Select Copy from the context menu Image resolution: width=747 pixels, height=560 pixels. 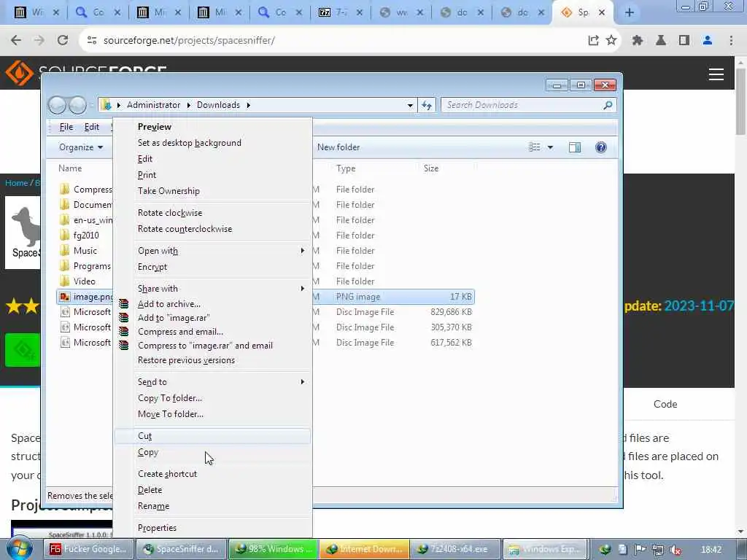pyautogui.click(x=212, y=452)
